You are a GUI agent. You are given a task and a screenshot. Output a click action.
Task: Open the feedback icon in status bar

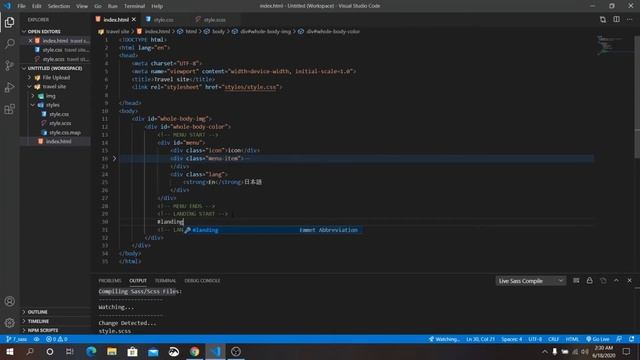[x=619, y=339]
